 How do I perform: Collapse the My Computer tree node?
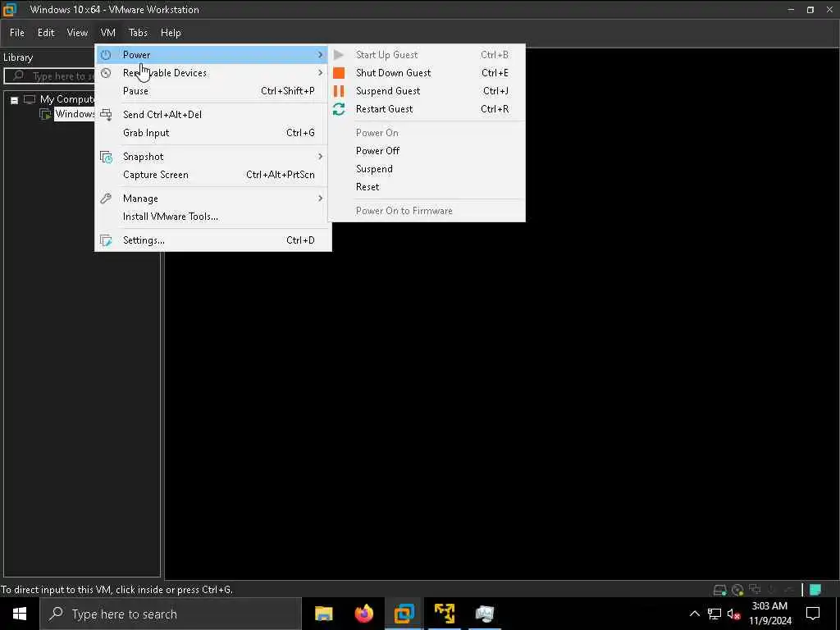[x=15, y=100]
